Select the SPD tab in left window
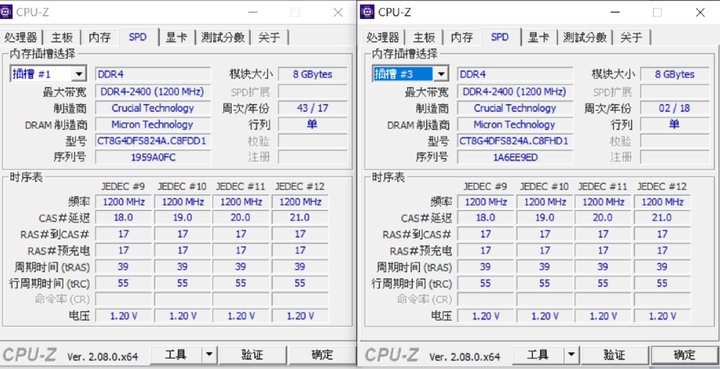Image resolution: width=720 pixels, height=369 pixels. tap(138, 37)
